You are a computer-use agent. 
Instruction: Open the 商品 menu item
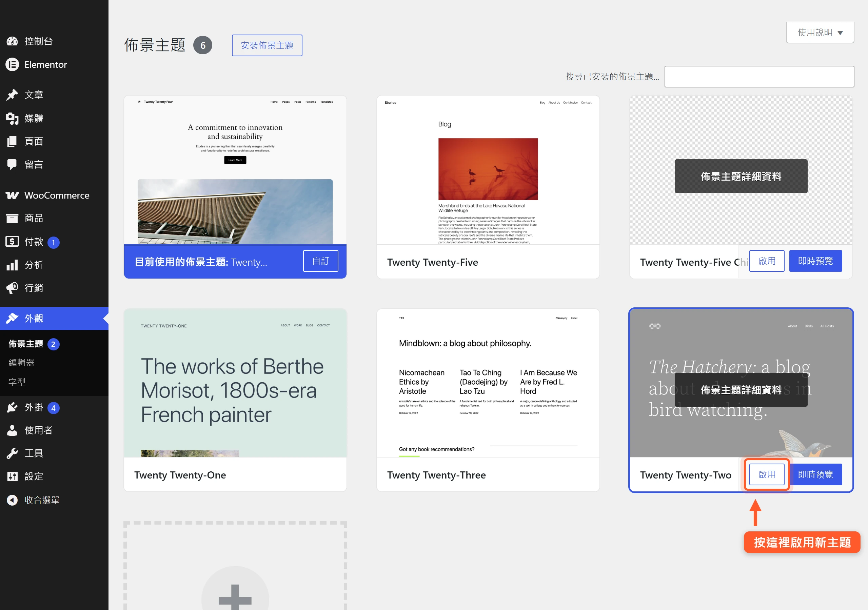tap(54, 219)
